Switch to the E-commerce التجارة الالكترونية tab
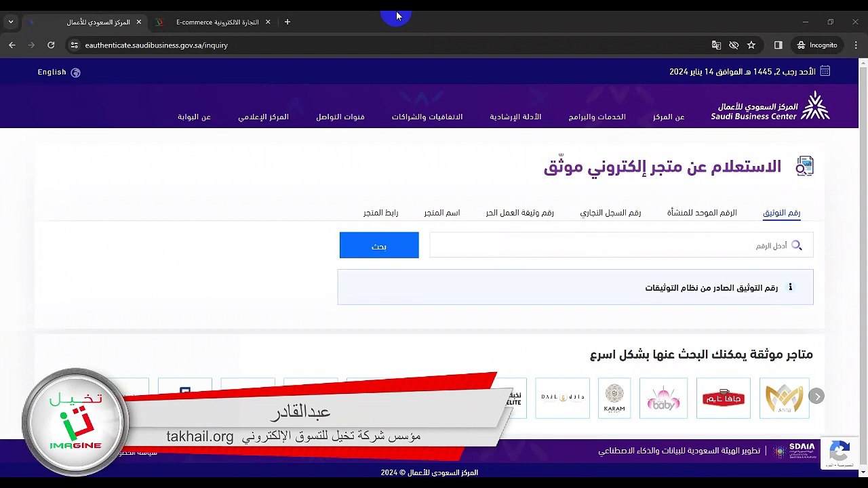 pos(214,22)
